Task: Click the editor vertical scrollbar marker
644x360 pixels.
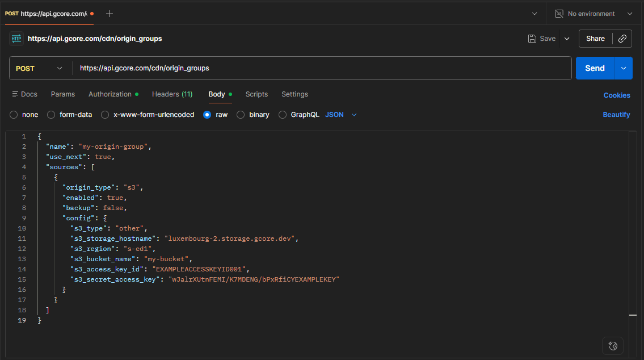Action: click(x=633, y=315)
